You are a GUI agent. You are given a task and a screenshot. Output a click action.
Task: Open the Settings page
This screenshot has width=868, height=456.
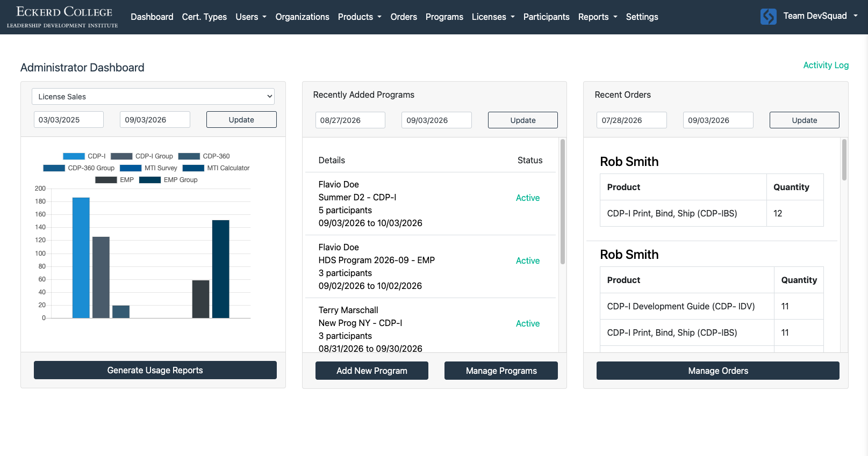[642, 17]
